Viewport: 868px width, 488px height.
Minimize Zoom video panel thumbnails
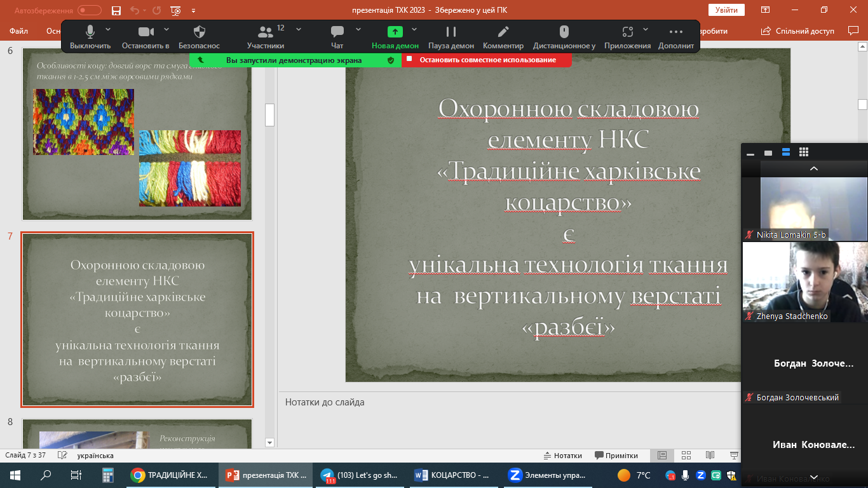coord(750,153)
